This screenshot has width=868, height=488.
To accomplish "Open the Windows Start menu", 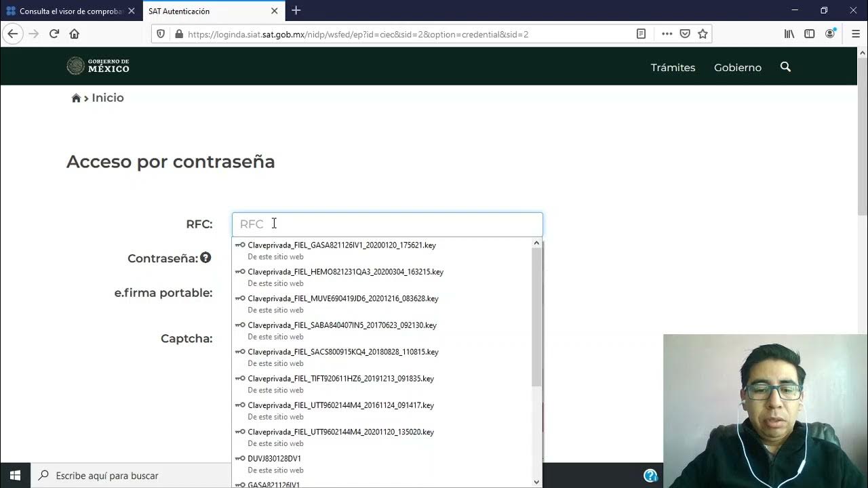I will (15, 475).
